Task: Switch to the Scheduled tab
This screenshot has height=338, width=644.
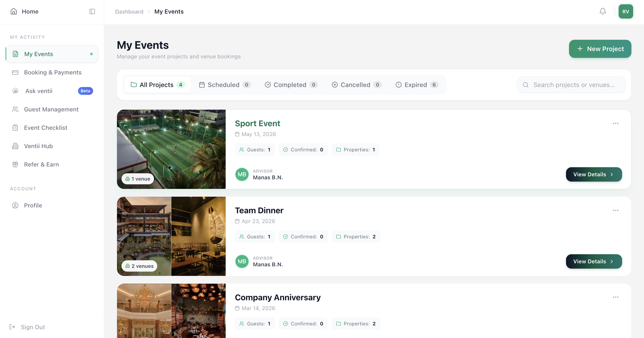Action: coord(225,85)
